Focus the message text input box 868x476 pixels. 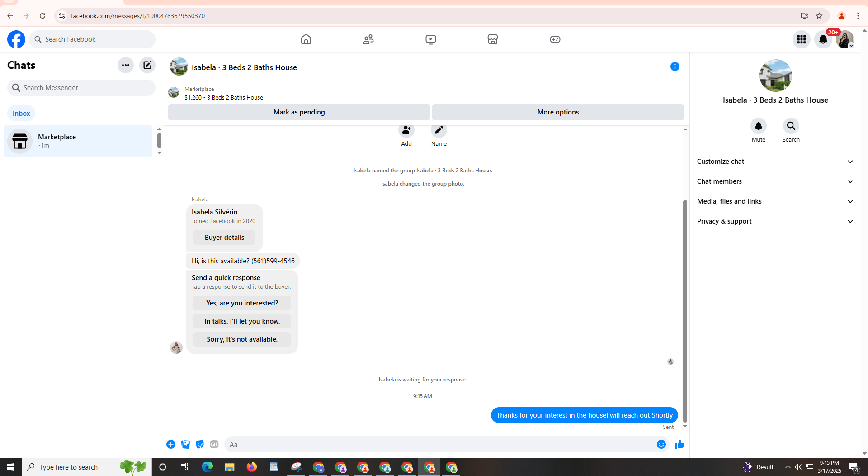click(440, 444)
